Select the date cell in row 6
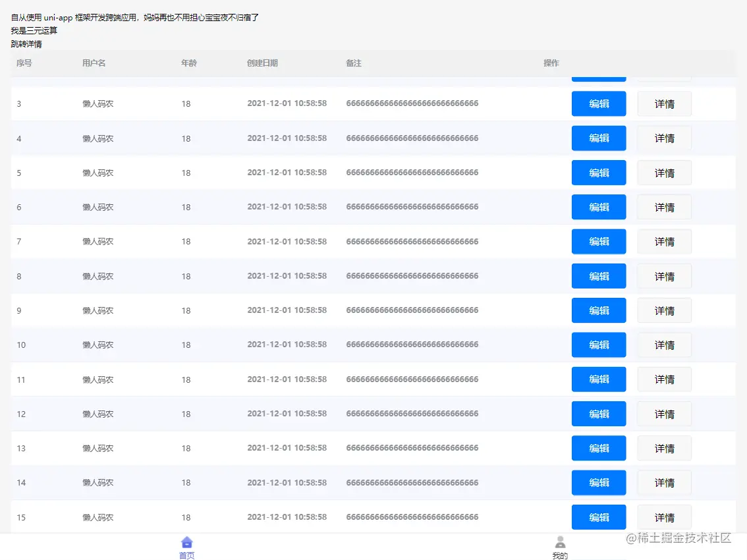The width and height of the screenshot is (747, 560). point(287,207)
